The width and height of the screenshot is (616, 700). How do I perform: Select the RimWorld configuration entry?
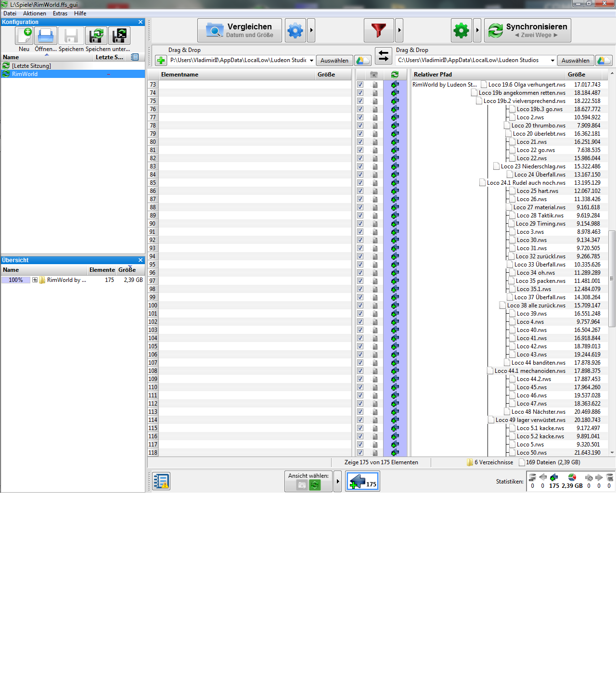click(x=73, y=74)
